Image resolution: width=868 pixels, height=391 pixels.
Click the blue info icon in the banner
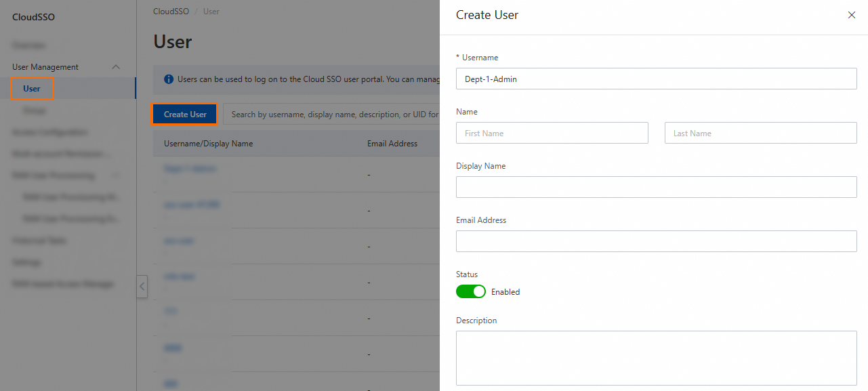169,79
